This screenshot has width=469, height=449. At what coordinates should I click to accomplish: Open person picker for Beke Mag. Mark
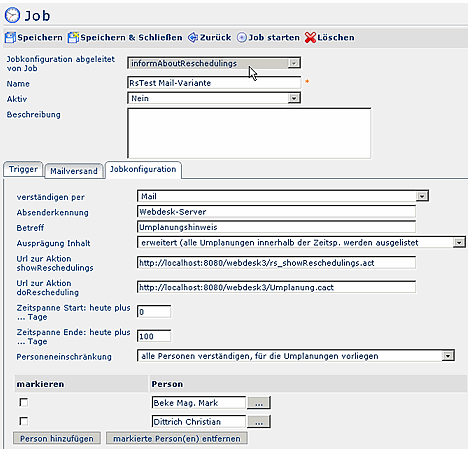point(259,403)
